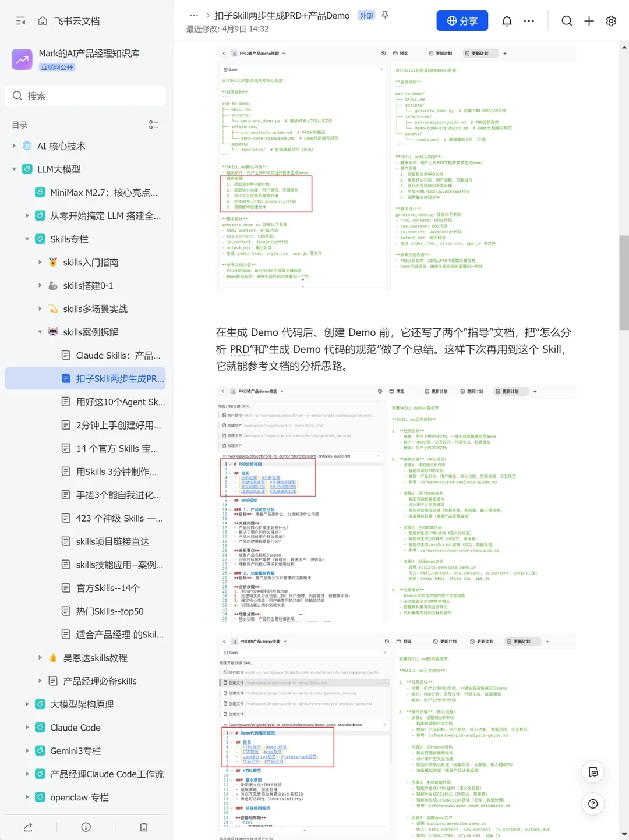Expand the AI 核心技术 node
Screen dimensions: 629x840
14,146
